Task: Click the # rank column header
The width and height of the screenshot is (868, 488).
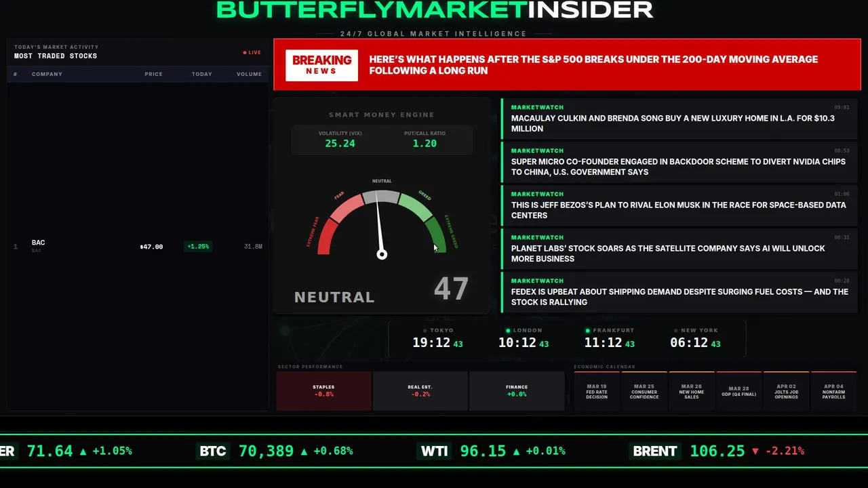Action: (x=15, y=74)
